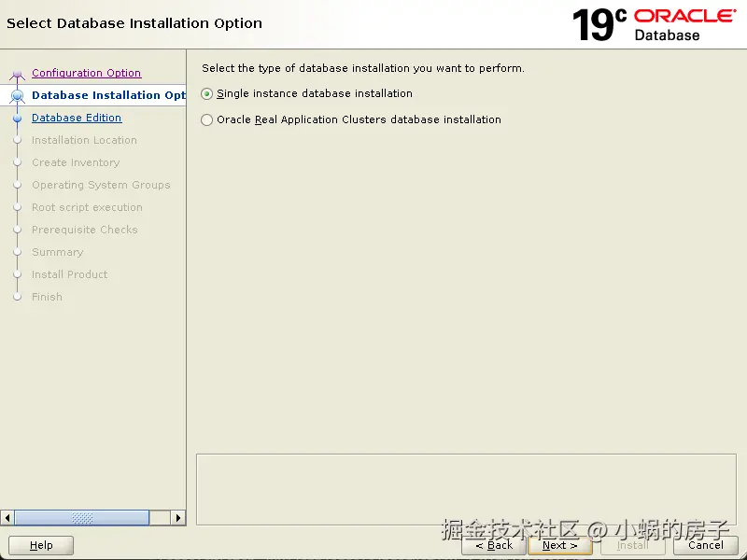Click the Create Inventory step bullet

[x=18, y=162]
